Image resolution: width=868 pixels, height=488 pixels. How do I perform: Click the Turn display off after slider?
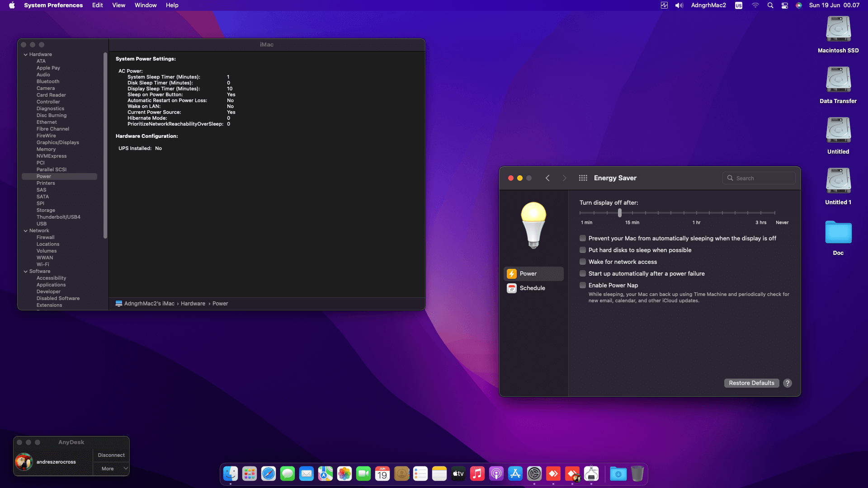[620, 213]
